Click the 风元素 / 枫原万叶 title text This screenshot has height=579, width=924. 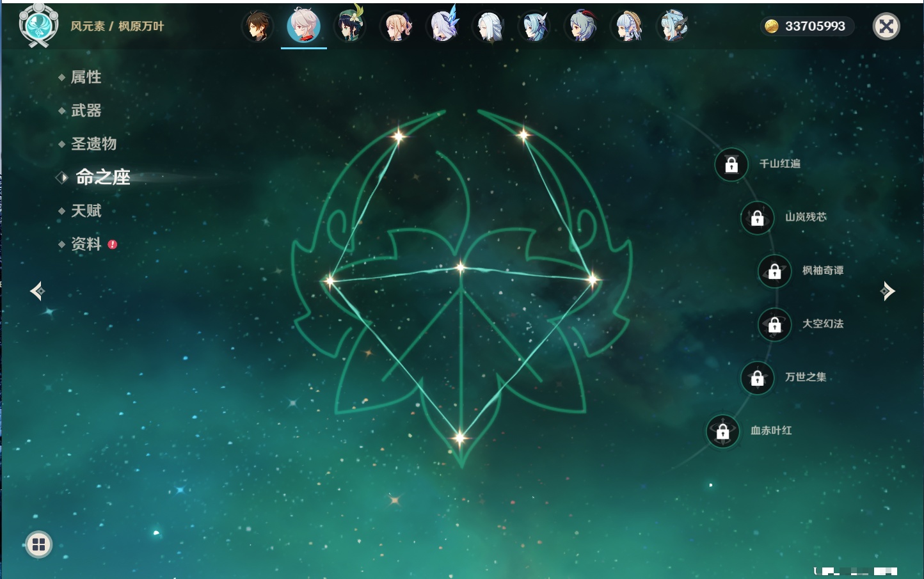pyautogui.click(x=117, y=26)
